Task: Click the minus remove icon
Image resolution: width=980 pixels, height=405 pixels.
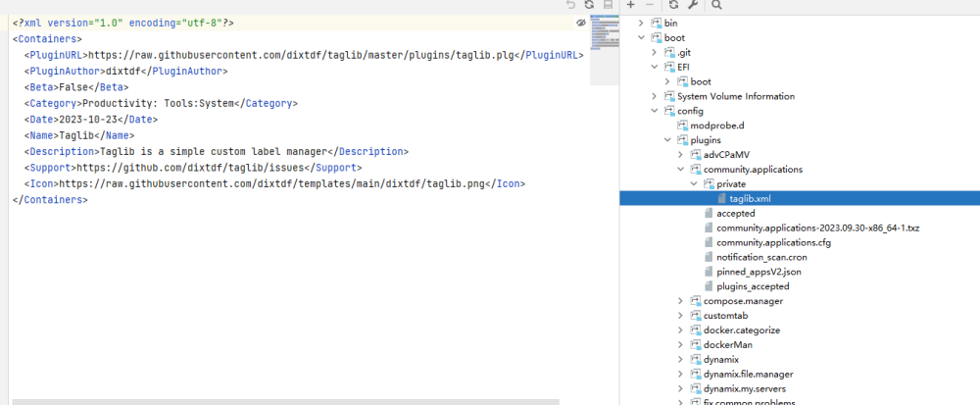Action: 650,5
